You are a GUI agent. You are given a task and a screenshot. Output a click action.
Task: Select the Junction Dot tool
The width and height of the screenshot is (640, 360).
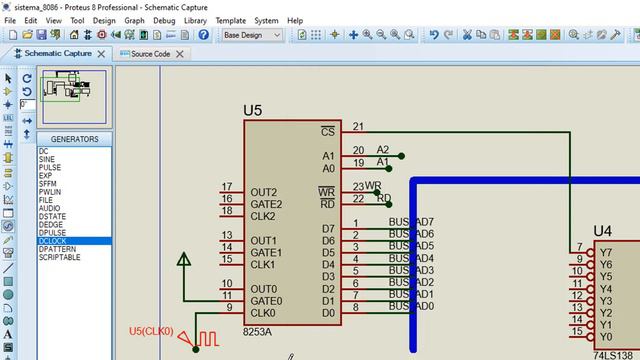[8, 105]
